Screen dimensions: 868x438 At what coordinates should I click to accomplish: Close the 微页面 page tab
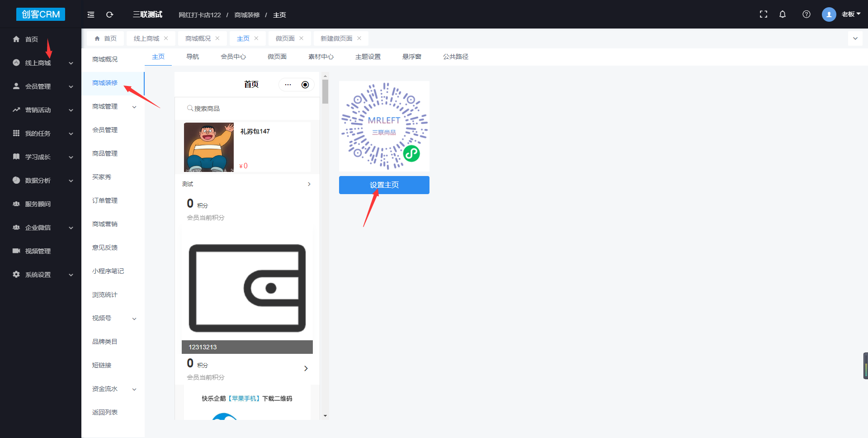pos(302,38)
